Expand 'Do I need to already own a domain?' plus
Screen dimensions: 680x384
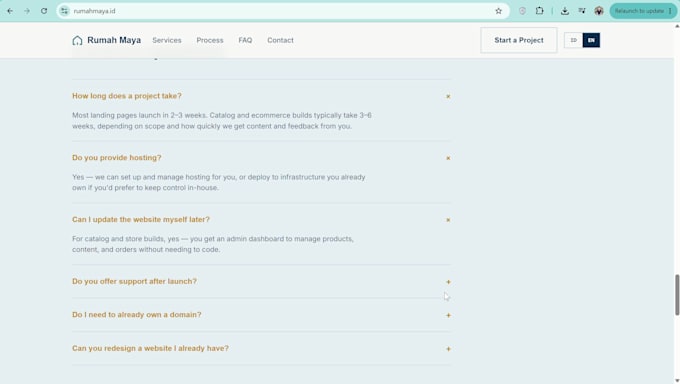[x=448, y=315]
